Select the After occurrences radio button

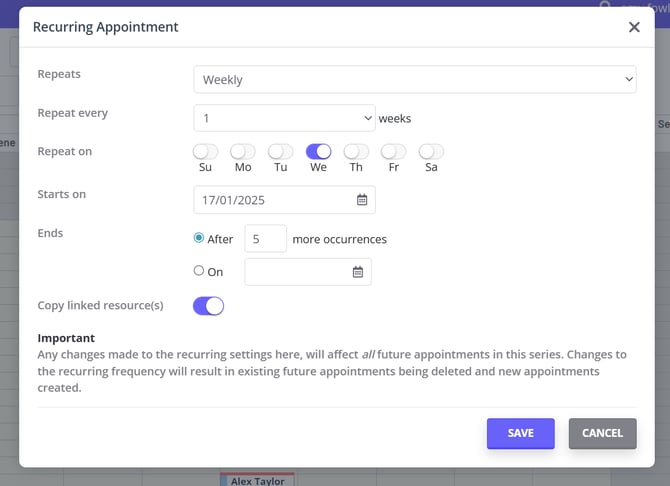point(199,239)
